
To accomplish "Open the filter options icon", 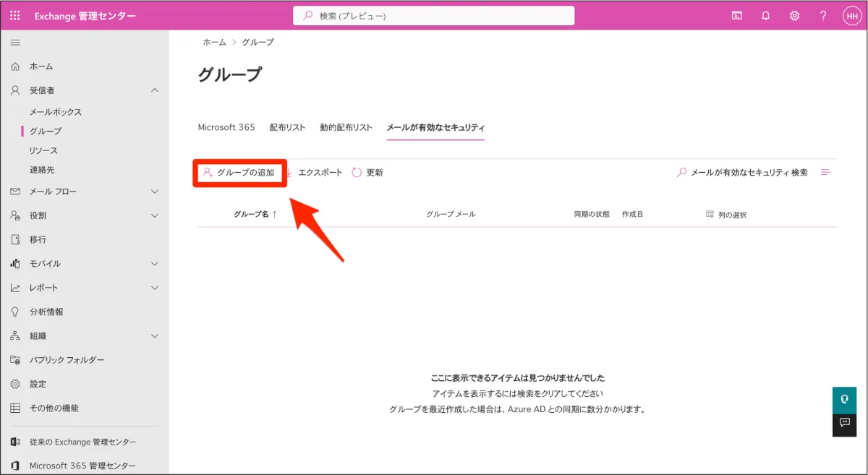I will click(825, 173).
